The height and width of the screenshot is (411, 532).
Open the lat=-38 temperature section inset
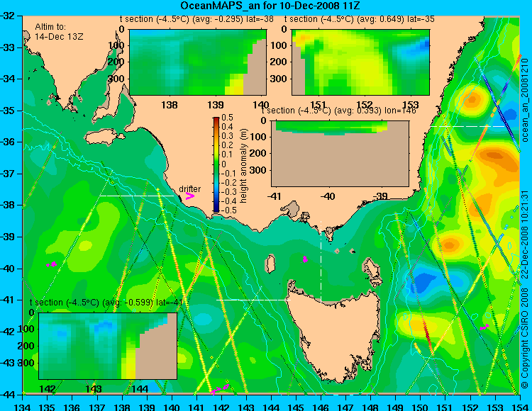(x=198, y=62)
